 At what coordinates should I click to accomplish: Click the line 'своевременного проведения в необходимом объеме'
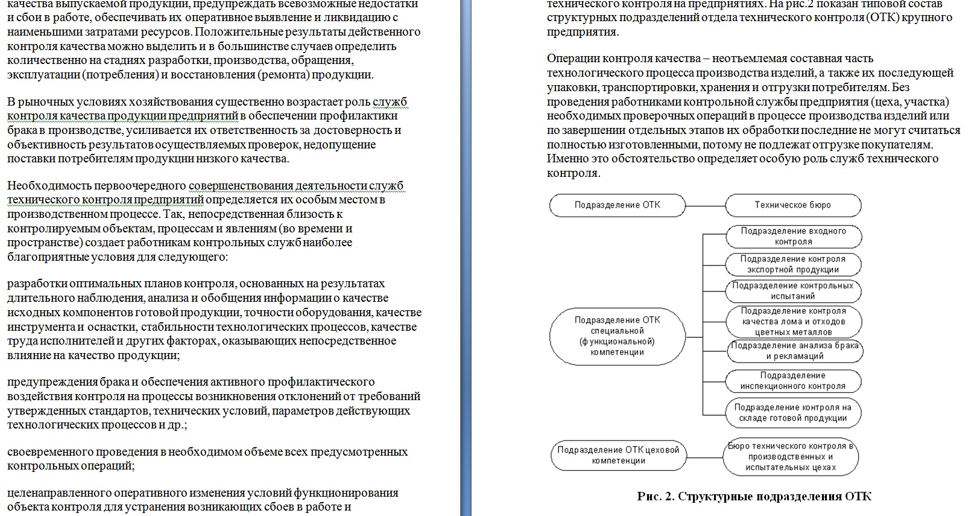point(207,452)
